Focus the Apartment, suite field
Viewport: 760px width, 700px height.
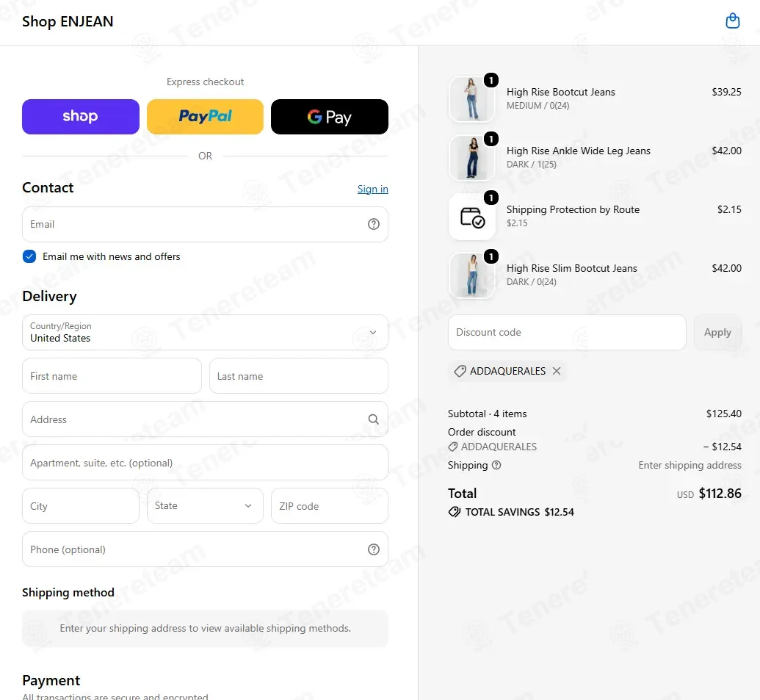205,463
